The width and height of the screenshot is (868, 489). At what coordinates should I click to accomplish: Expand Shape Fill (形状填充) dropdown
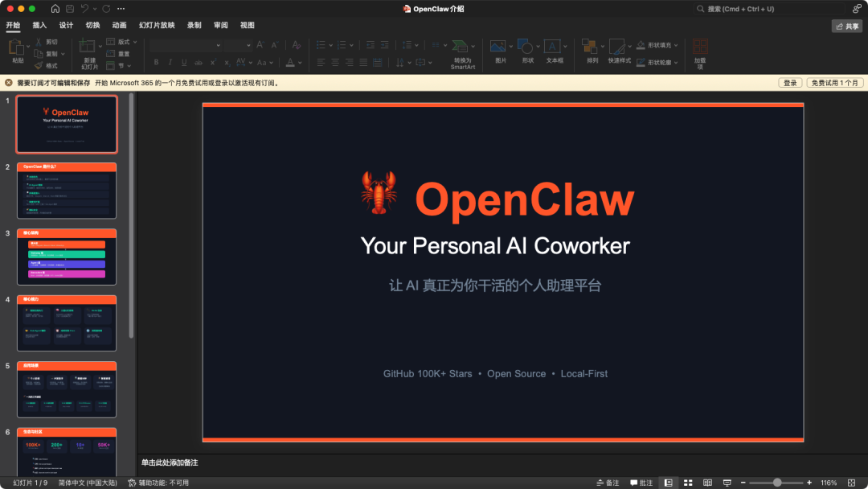click(x=676, y=45)
